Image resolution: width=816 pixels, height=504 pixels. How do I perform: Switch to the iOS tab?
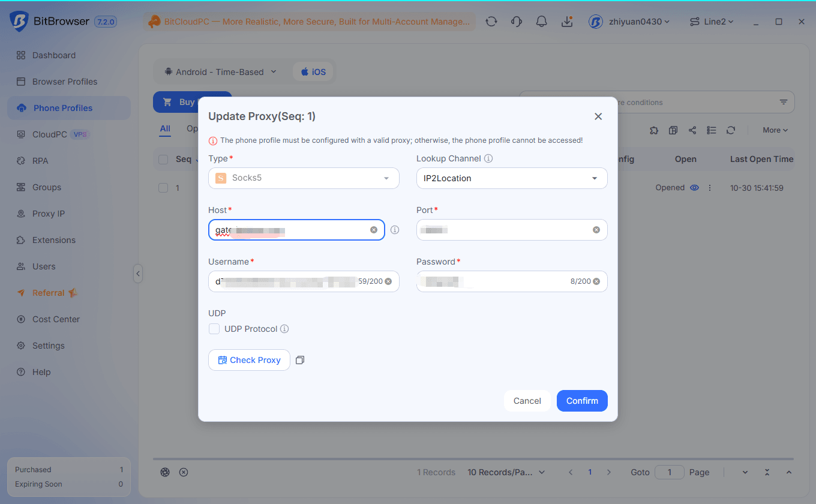313,72
